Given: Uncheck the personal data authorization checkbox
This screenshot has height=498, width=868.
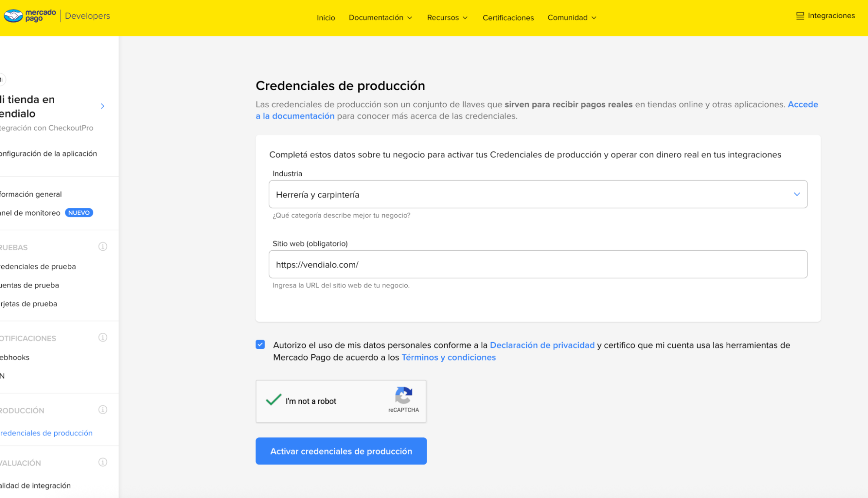Looking at the screenshot, I should tap(260, 344).
